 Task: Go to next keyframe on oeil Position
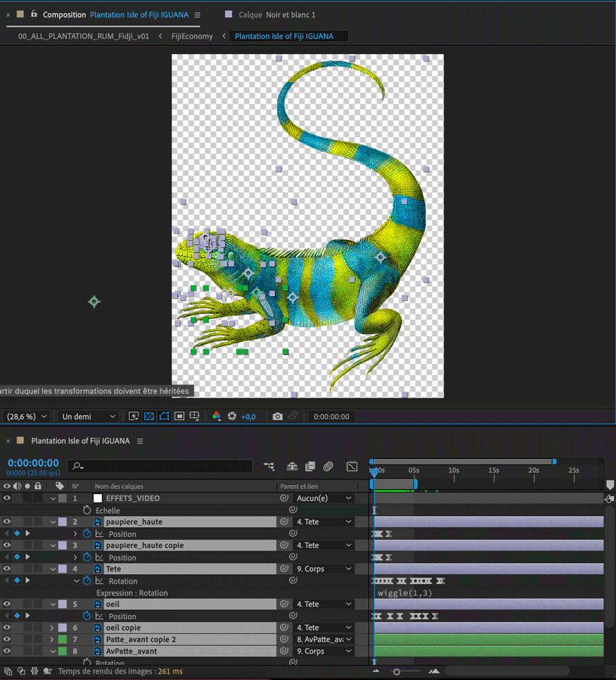pyautogui.click(x=28, y=616)
